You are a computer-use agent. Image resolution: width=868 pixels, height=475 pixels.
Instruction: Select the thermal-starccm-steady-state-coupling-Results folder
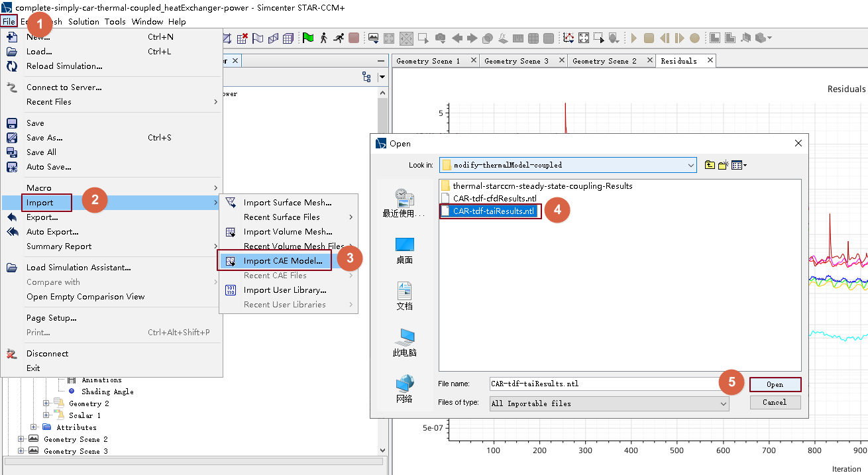click(x=537, y=185)
